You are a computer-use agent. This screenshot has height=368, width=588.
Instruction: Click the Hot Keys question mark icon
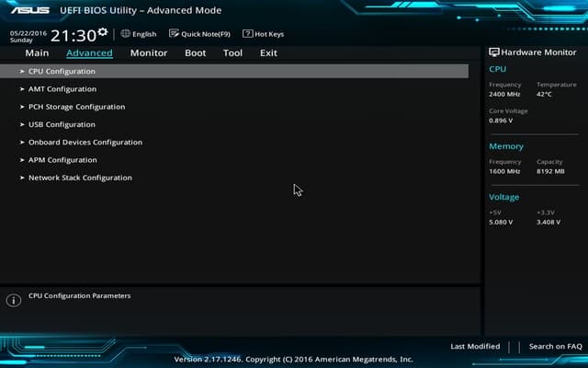click(247, 33)
